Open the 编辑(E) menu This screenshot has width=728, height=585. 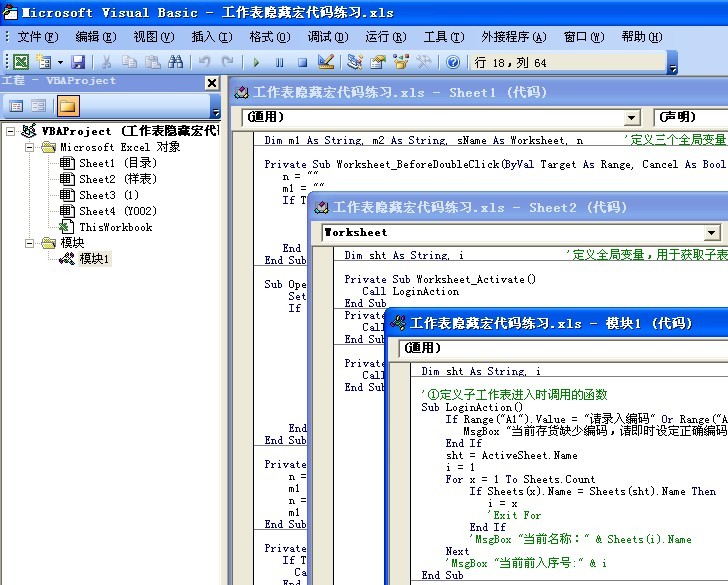click(96, 36)
